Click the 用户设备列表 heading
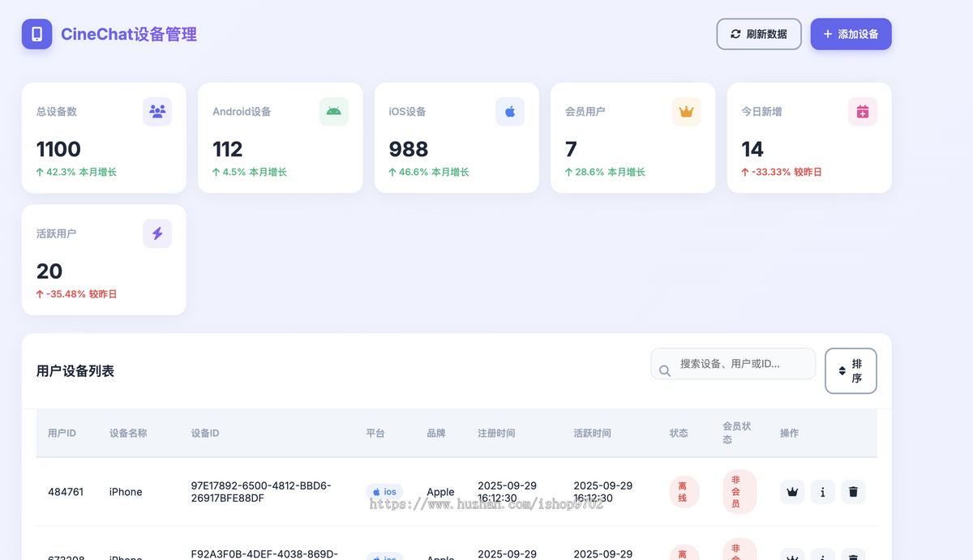 click(75, 371)
